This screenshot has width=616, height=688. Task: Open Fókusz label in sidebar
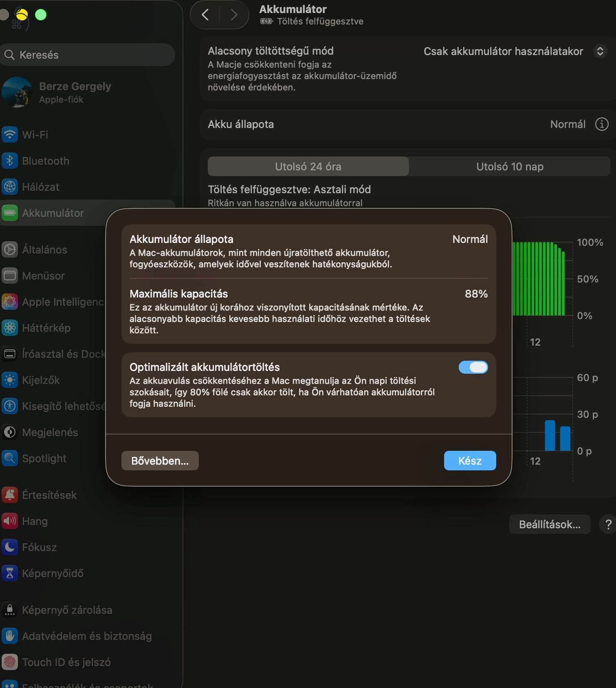tap(40, 547)
